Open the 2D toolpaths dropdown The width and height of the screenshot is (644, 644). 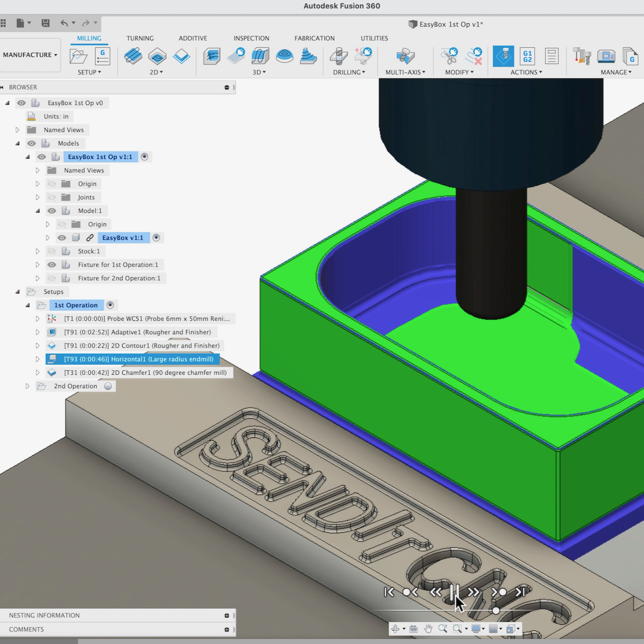156,72
